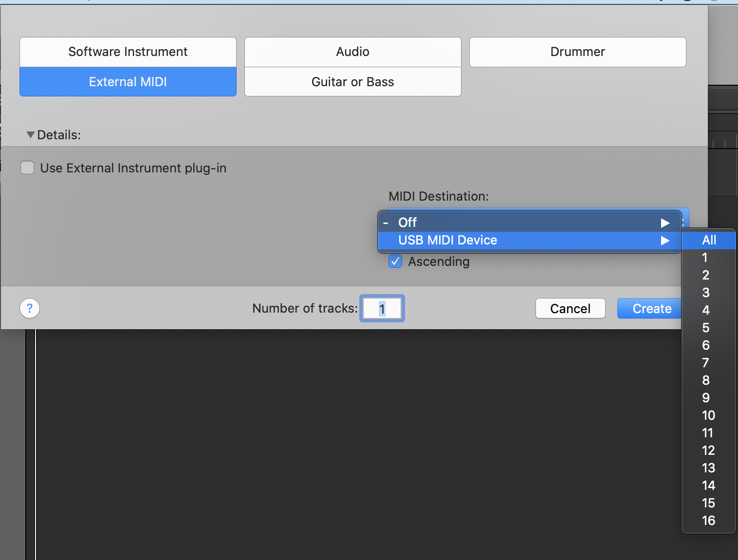Cancel the new track dialog
The height and width of the screenshot is (560, 738).
571,308
